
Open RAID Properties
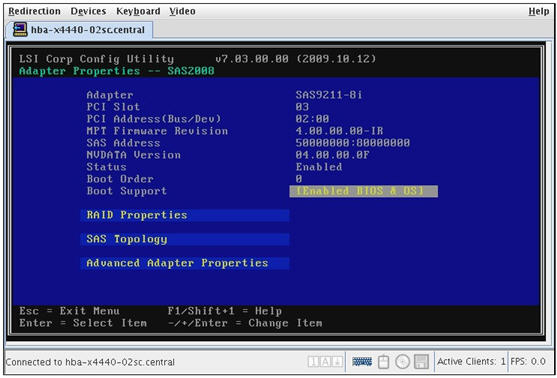click(x=185, y=215)
